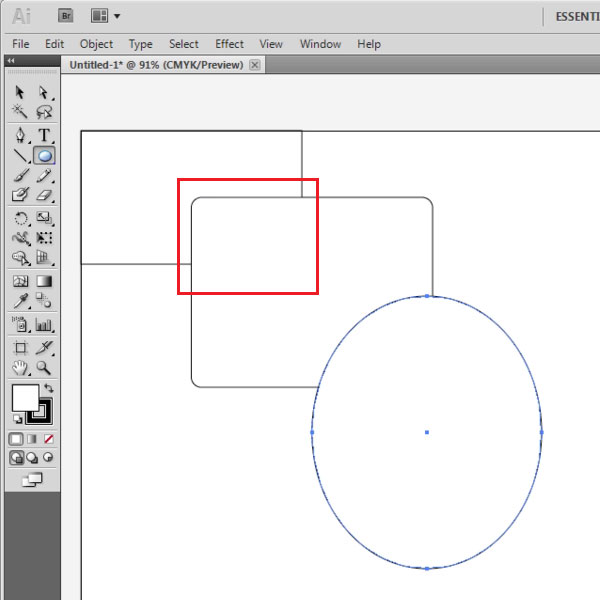Pick the Warp tool
The image size is (600, 600).
[x=21, y=238]
